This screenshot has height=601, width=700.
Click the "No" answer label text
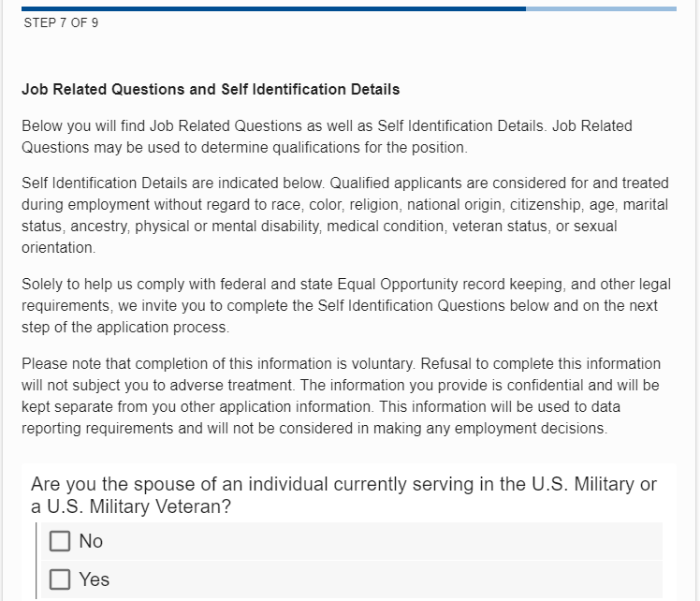(x=91, y=541)
